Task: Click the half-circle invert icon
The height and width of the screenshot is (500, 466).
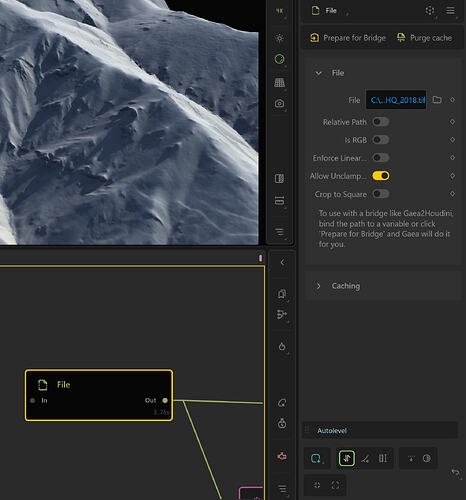Action: click(427, 458)
